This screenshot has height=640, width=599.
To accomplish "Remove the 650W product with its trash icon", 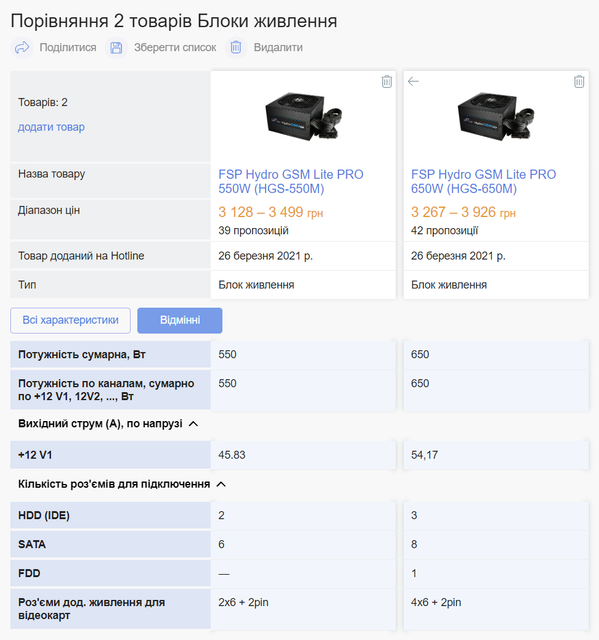I will click(579, 82).
